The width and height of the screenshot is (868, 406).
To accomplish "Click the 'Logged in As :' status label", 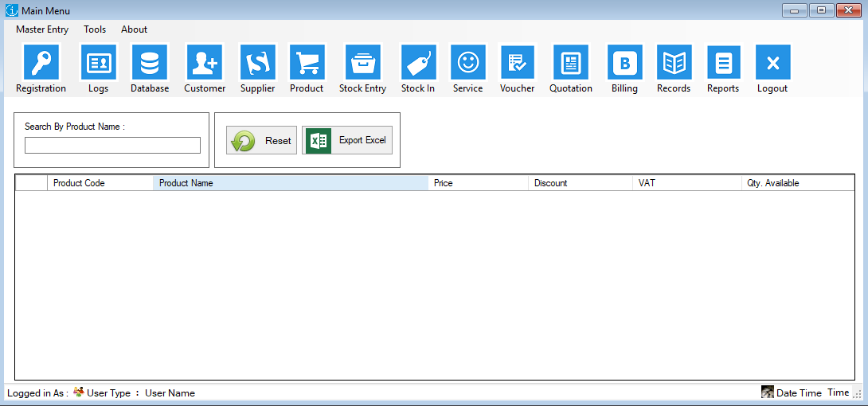I will (x=37, y=393).
